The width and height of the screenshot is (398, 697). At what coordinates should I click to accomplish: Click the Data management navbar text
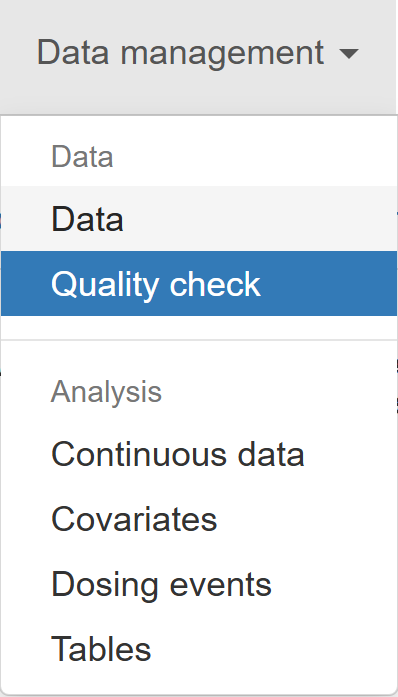point(181,53)
